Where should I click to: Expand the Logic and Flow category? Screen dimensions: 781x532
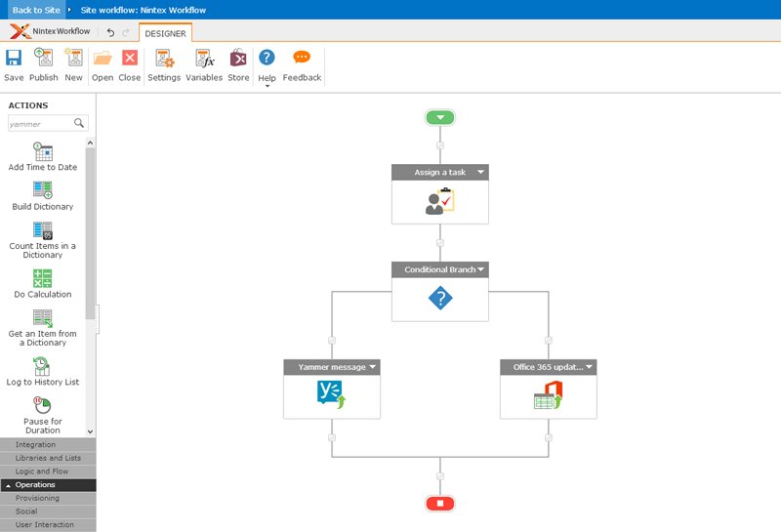pyautogui.click(x=48, y=471)
